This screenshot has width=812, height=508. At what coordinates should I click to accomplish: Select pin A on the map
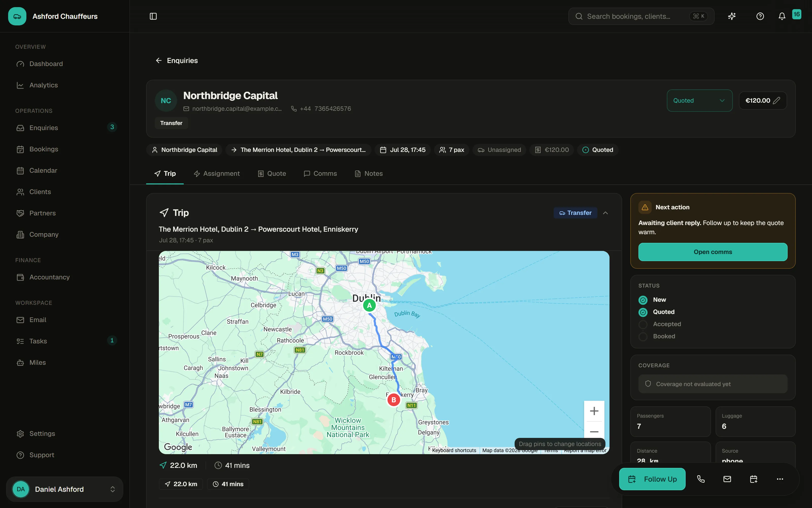[369, 305]
